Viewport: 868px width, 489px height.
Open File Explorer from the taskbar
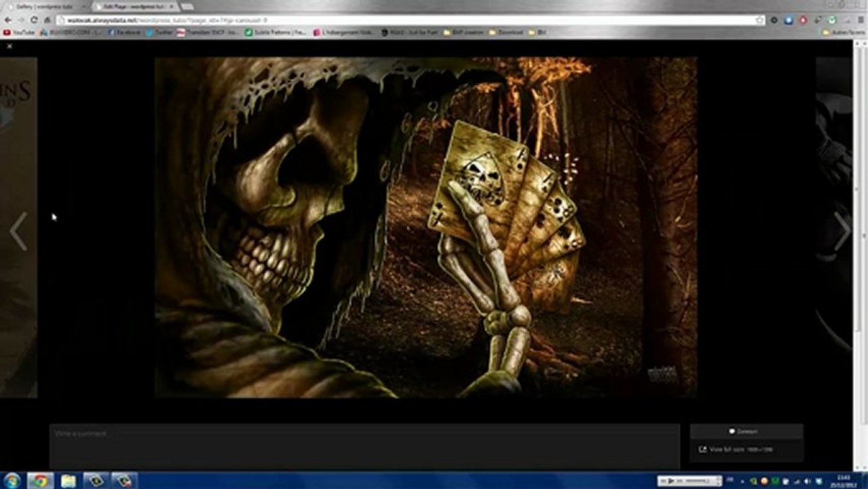69,481
